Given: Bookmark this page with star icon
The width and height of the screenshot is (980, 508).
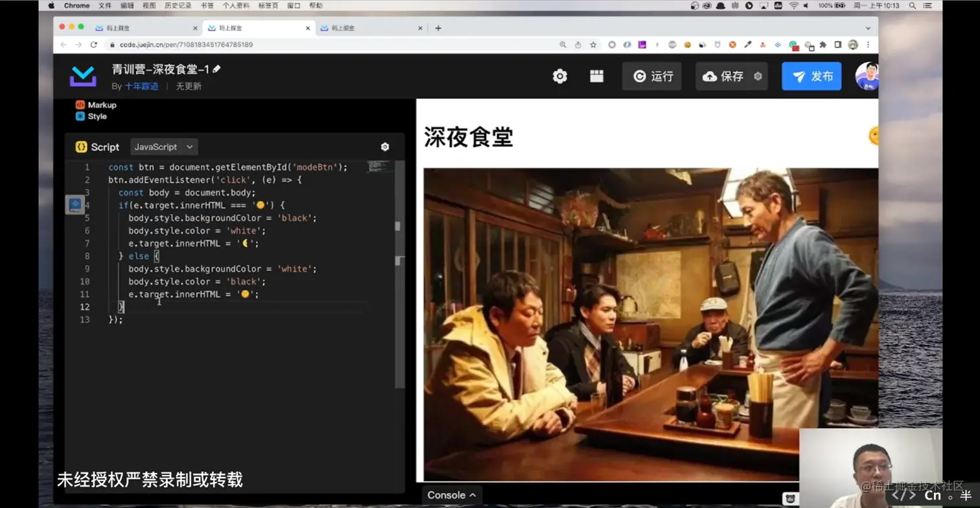Looking at the screenshot, I should click(593, 45).
